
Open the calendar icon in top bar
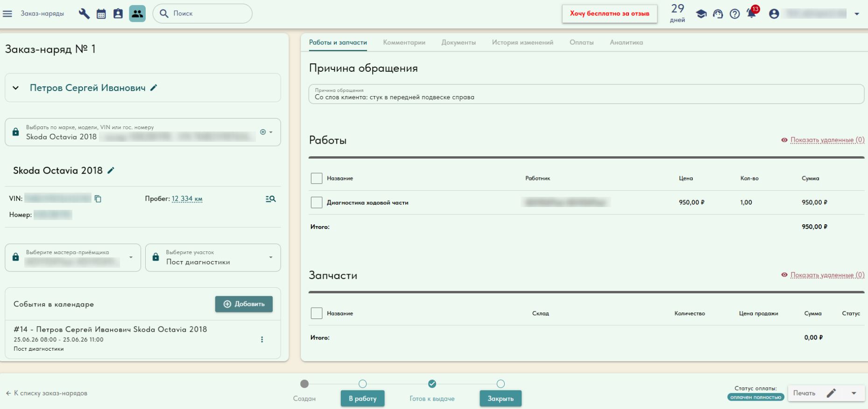[x=101, y=14]
